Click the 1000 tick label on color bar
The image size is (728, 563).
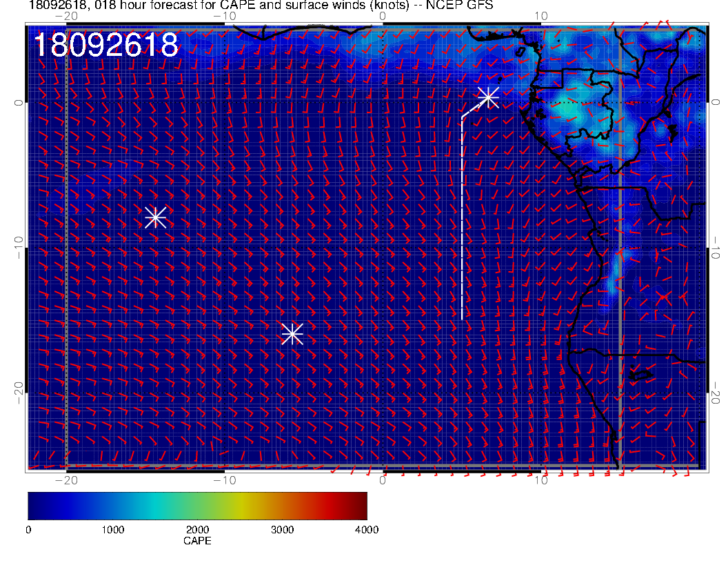(x=113, y=530)
